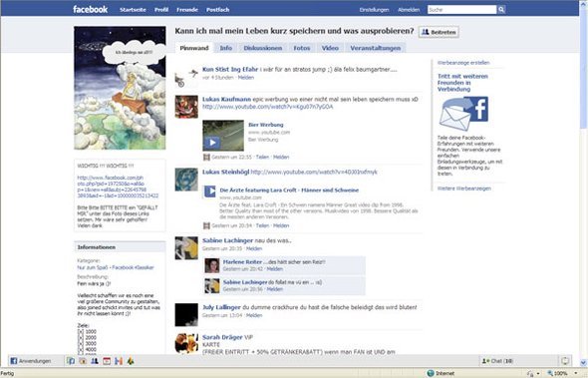Open the Anwendungen menu in bottom bar
The image size is (588, 378).
pyautogui.click(x=30, y=361)
